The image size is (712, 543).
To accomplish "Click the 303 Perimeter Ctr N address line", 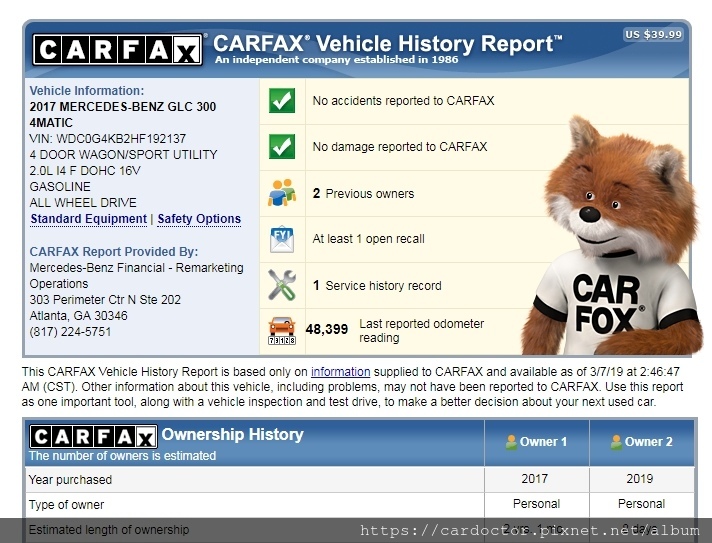I will coord(105,300).
